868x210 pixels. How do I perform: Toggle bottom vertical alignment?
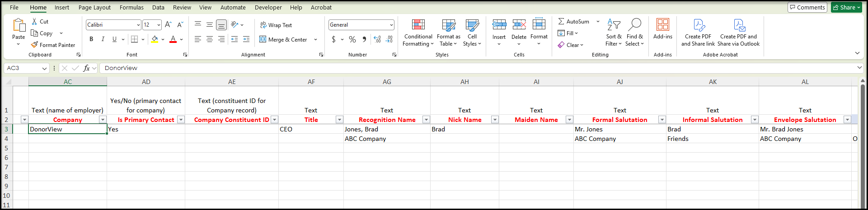(221, 25)
